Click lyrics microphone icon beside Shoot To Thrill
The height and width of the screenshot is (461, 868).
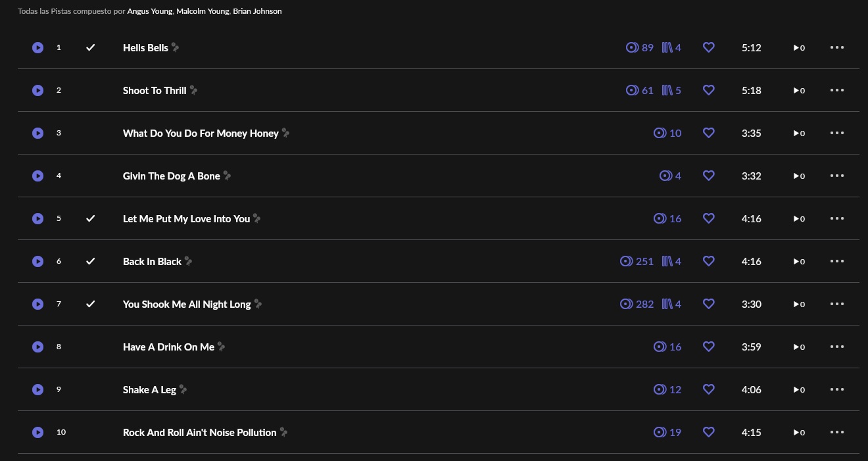pyautogui.click(x=193, y=90)
